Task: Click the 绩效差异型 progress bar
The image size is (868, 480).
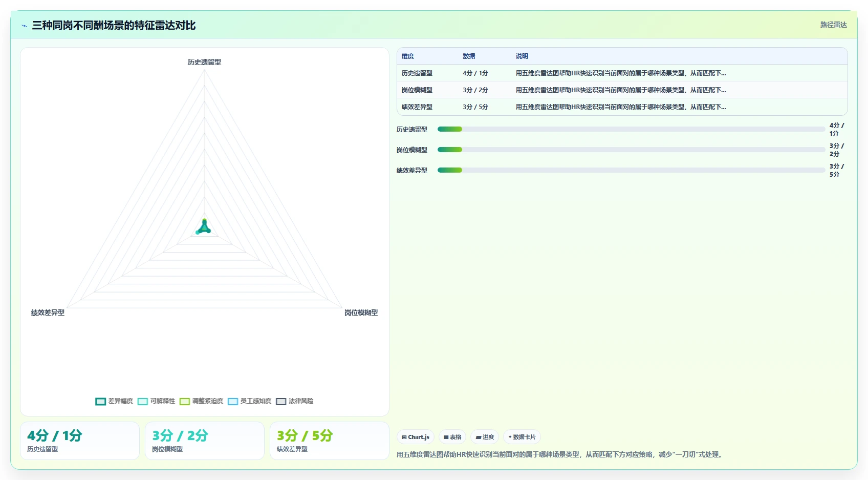Action: [631, 170]
